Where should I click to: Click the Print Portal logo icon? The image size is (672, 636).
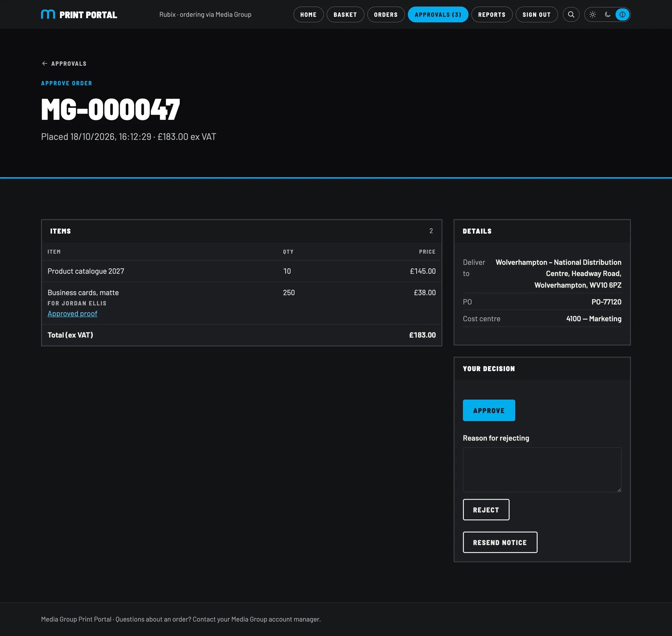click(48, 14)
